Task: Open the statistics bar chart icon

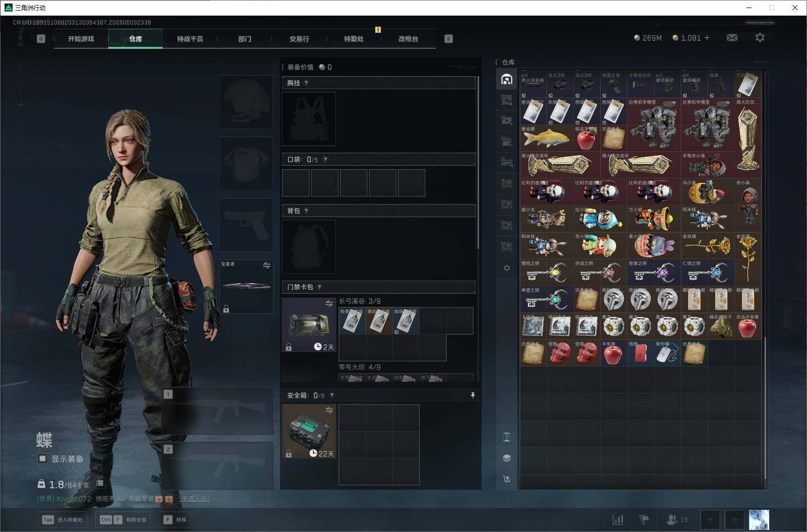Action: tap(618, 519)
